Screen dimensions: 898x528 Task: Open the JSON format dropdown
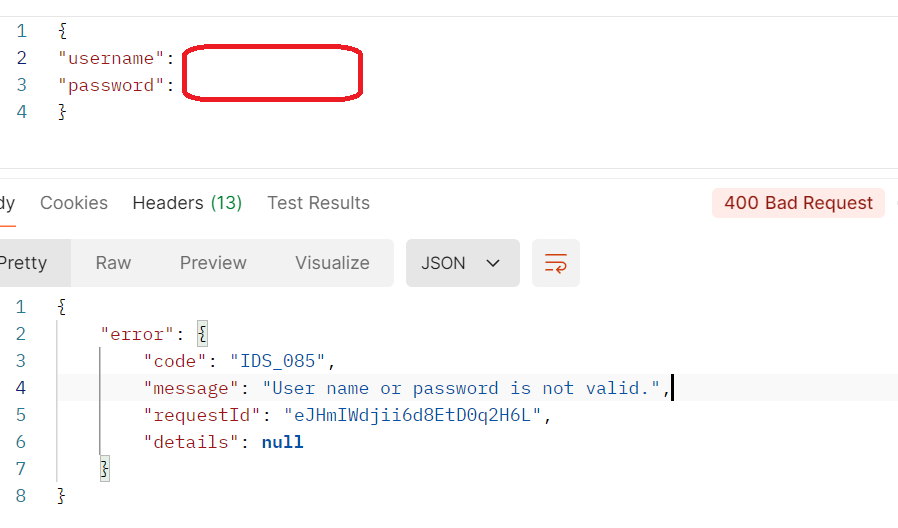(x=463, y=263)
